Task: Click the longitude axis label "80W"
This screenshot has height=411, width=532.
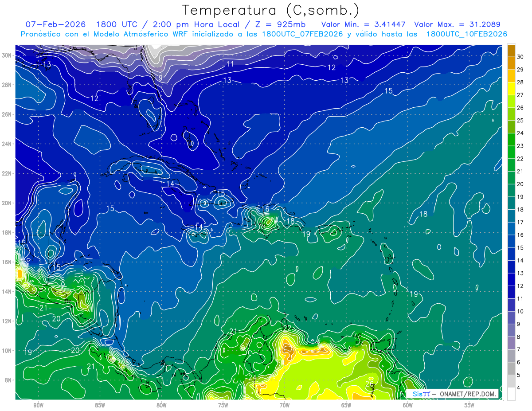Action: (x=161, y=405)
